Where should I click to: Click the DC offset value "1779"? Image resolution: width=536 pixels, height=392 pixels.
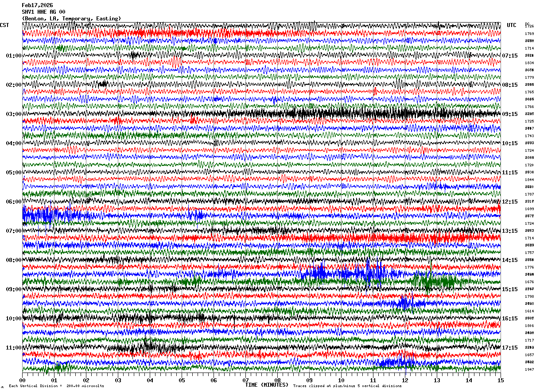click(x=529, y=77)
